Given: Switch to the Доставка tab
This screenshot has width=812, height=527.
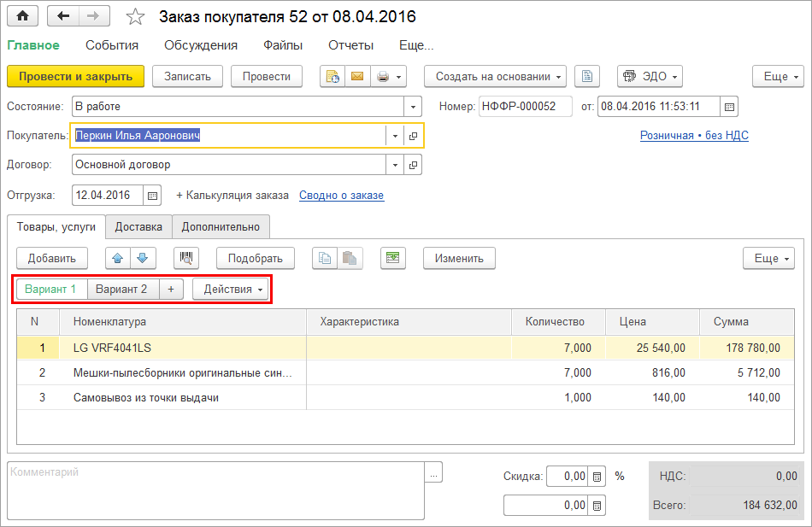Looking at the screenshot, I should tap(138, 226).
